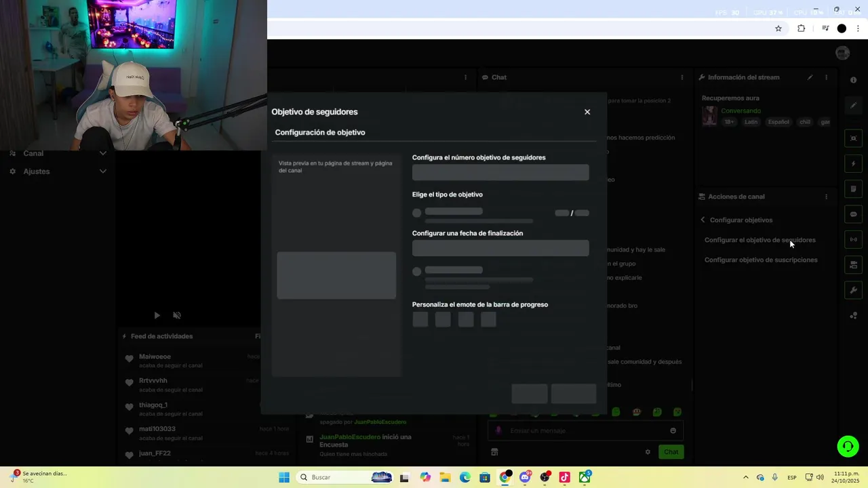Bookmark page with browser star icon

tap(778, 28)
